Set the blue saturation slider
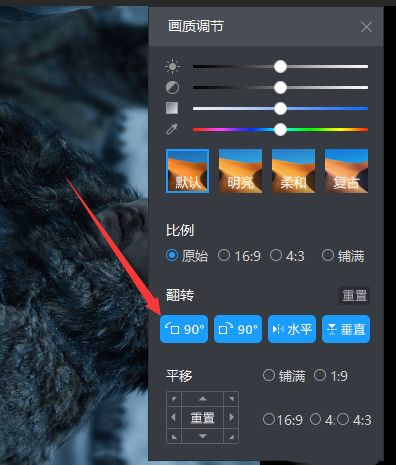Screen dimensions: 396x465 pos(280,108)
